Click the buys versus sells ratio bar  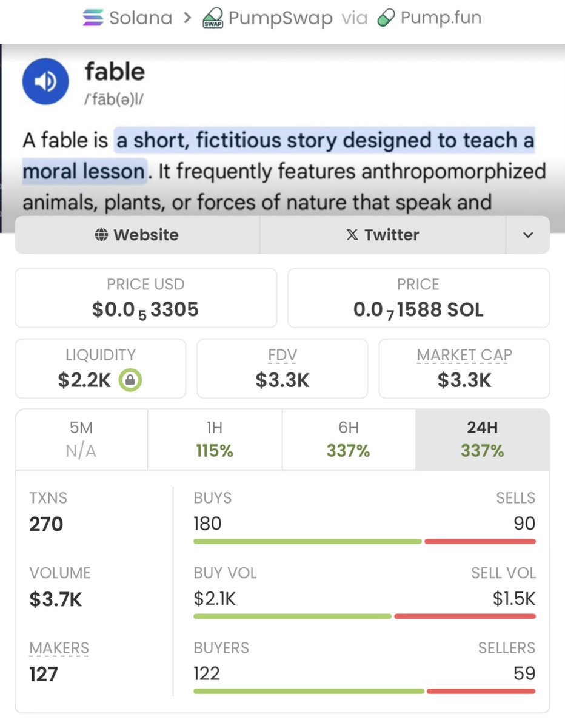coord(364,541)
